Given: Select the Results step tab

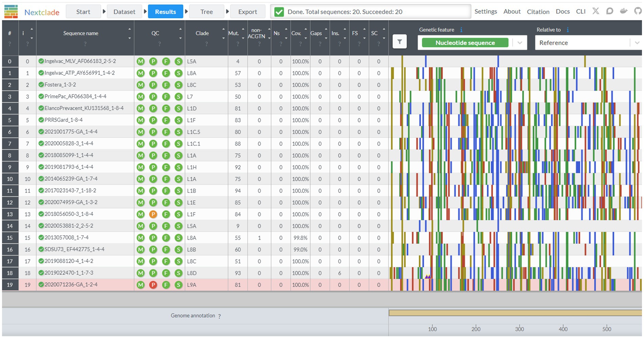Looking at the screenshot, I should [x=166, y=12].
